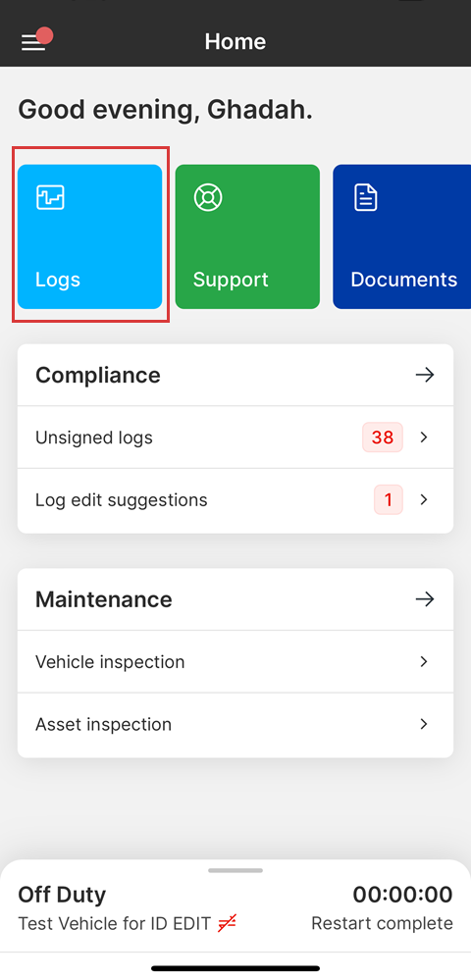Open the hamburger menu icon
This screenshot has height=980, width=471.
[32, 42]
